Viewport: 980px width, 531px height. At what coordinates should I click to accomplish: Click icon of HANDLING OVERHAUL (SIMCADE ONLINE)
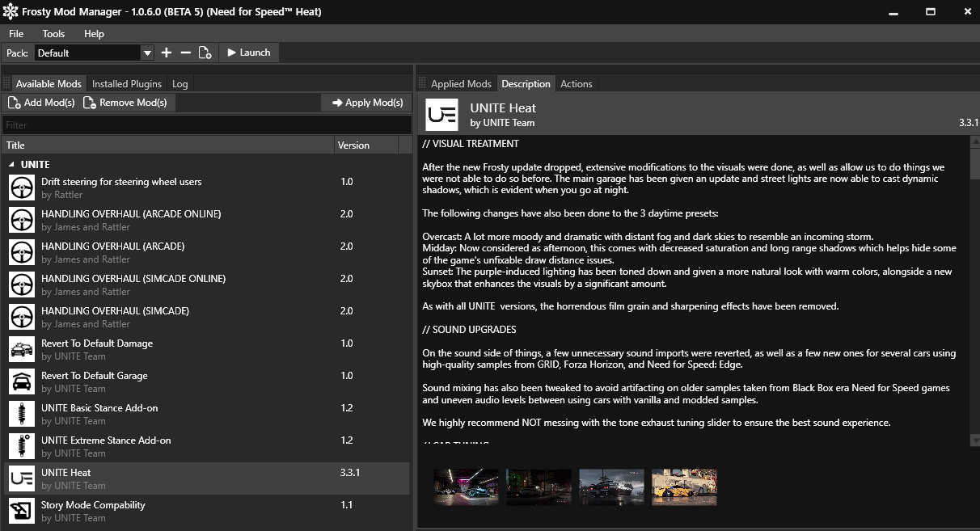(x=22, y=285)
